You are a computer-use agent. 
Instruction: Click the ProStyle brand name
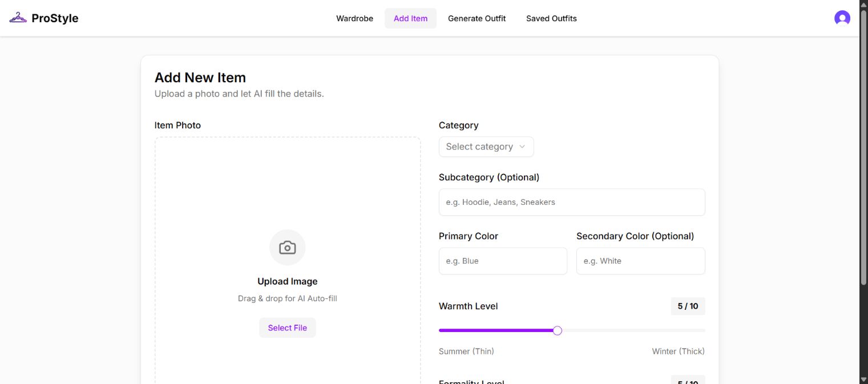[55, 18]
